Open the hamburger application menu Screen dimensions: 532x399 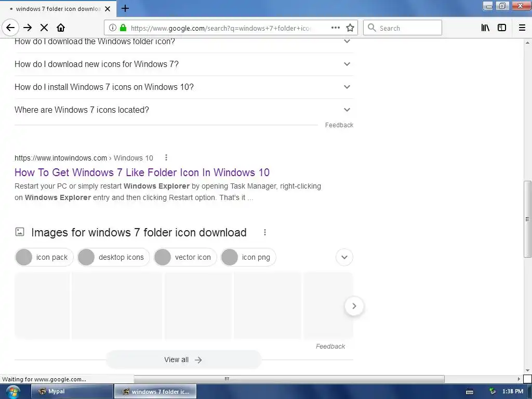[x=522, y=28]
